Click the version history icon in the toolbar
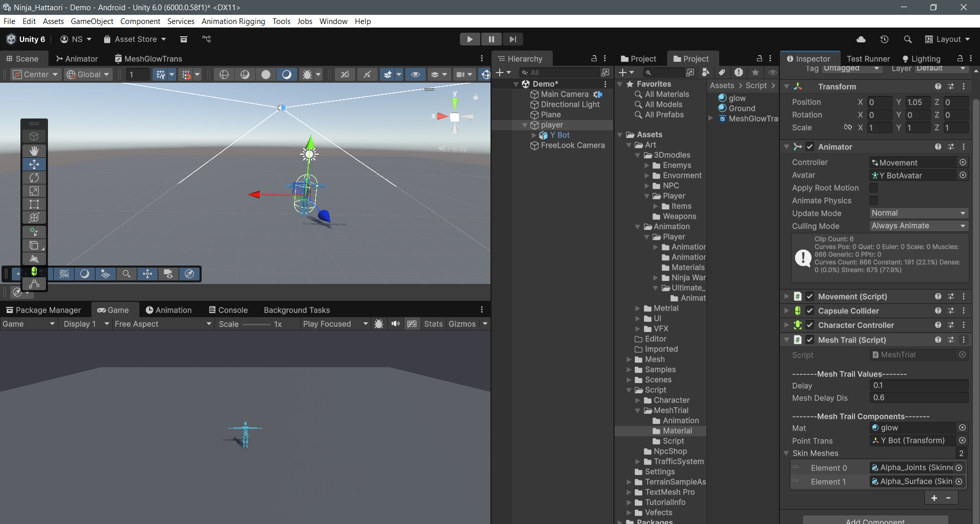The image size is (980, 524). click(x=885, y=39)
